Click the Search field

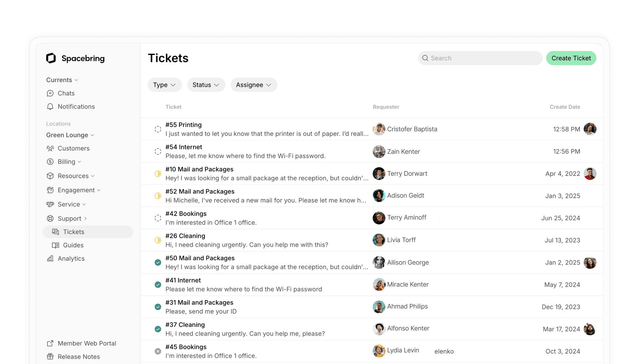coord(480,58)
